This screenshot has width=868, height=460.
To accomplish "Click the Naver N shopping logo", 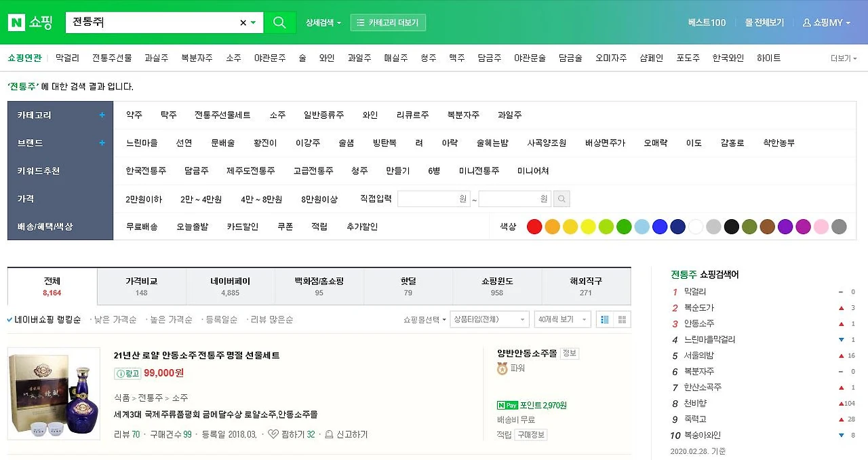I will [x=30, y=22].
